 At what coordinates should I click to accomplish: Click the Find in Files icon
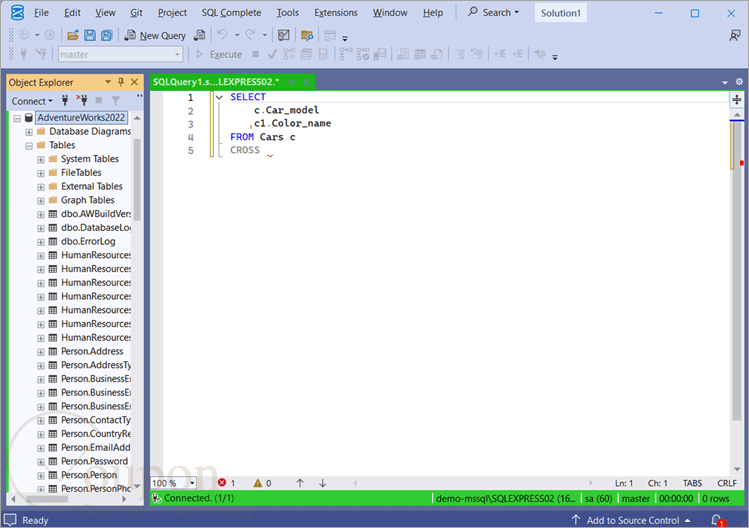pos(307,35)
